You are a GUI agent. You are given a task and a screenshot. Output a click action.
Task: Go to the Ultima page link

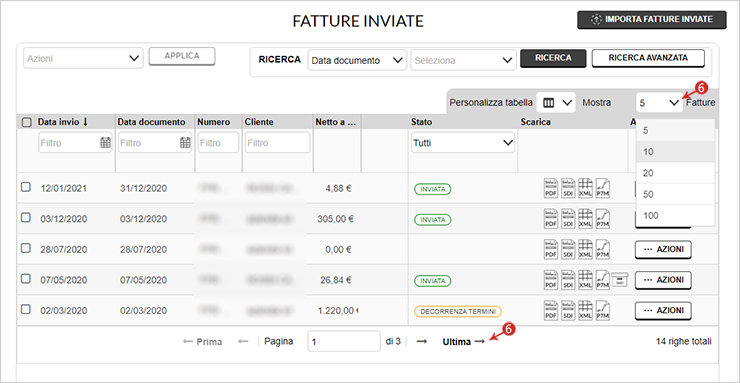pos(463,342)
